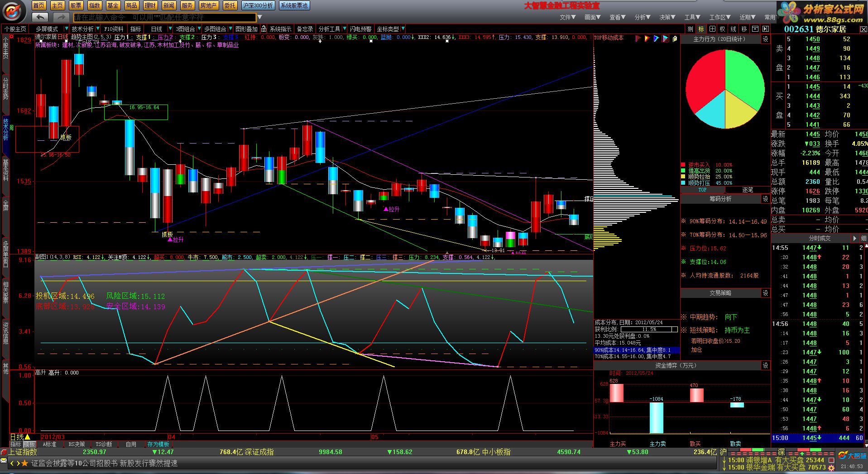Click the red window icon beside 上证指数
Viewport: 868px width, 474px height.
click(4, 452)
